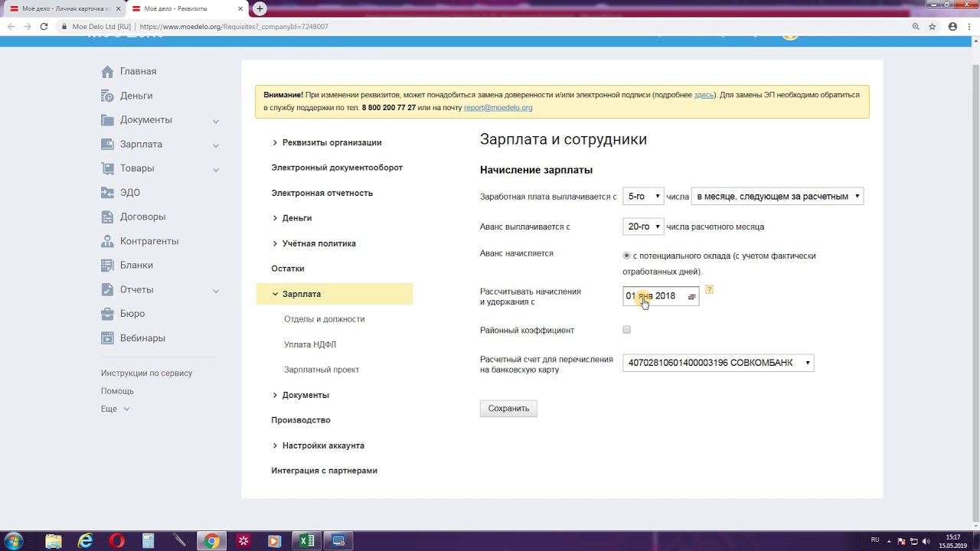This screenshot has width=980, height=551.
Task: Follow the здесь link in warning banner
Action: pyautogui.click(x=704, y=95)
